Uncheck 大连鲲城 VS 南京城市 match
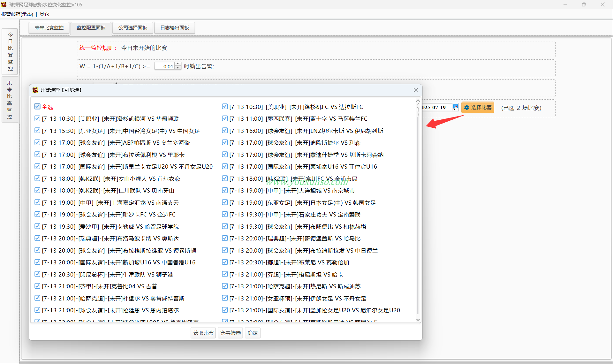 pos(225,190)
